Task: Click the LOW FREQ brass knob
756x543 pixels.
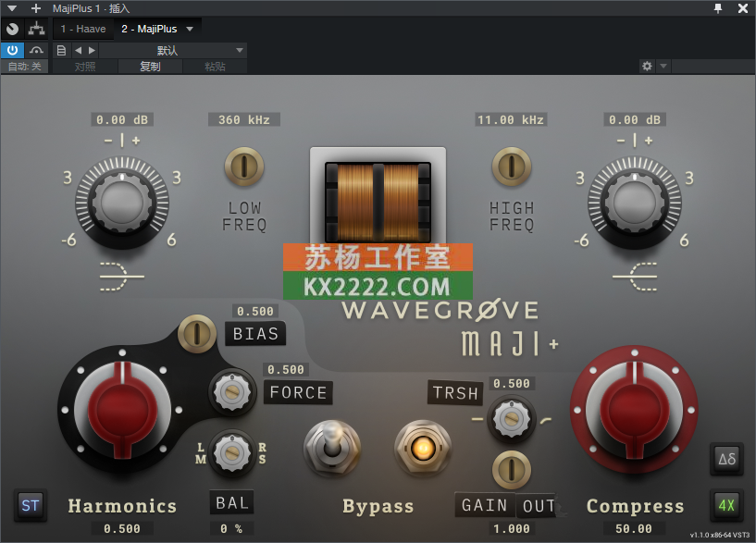Action: (244, 167)
